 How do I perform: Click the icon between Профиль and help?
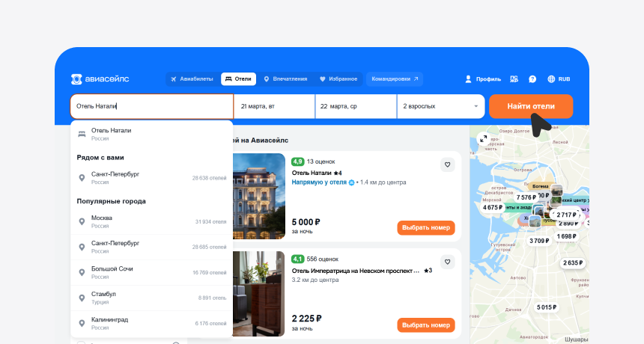pos(514,79)
